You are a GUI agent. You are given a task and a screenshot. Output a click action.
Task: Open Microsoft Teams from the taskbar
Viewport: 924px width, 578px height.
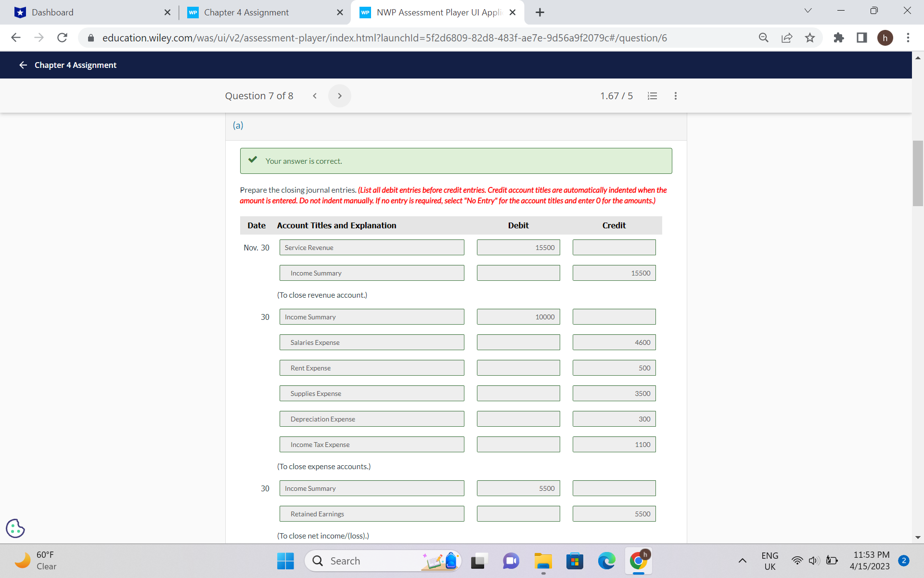point(511,561)
